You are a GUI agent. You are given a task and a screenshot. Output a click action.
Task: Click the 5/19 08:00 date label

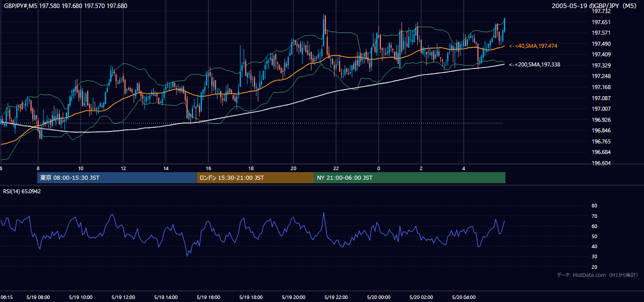pos(38,297)
